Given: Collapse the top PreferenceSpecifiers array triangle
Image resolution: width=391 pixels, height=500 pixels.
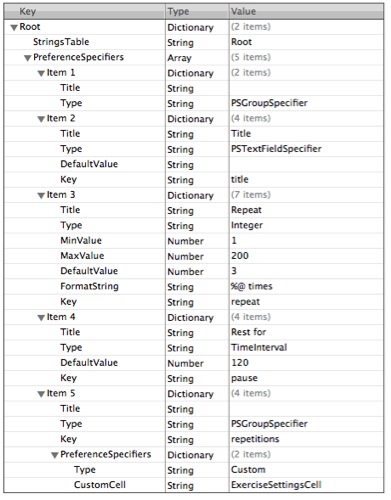Looking at the screenshot, I should 28,58.
